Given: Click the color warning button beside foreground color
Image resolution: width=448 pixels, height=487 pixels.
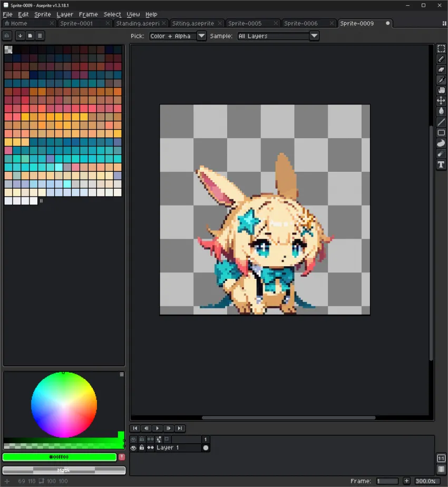Looking at the screenshot, I should (x=122, y=457).
